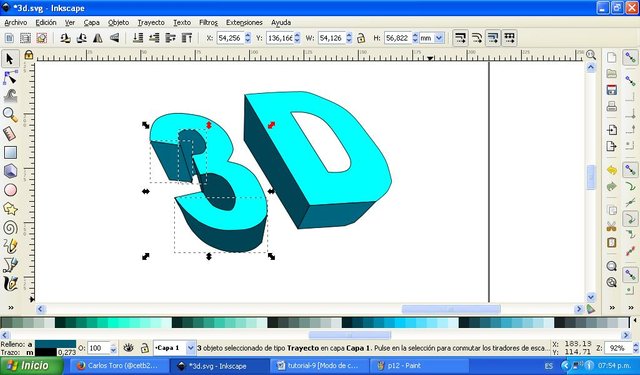Expand hidden tools with the toolbox chevron

(x=11, y=308)
